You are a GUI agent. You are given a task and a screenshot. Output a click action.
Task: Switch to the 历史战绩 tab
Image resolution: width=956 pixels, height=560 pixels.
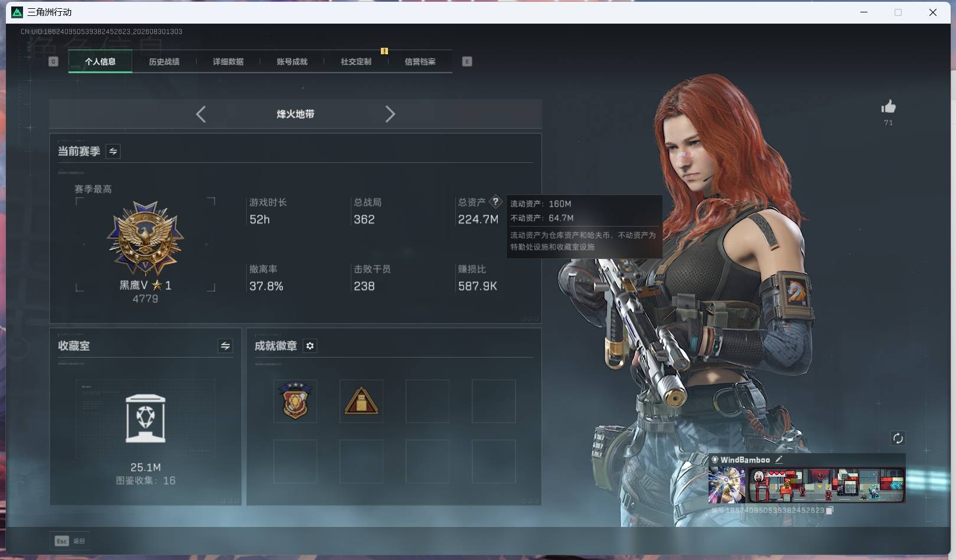164,61
